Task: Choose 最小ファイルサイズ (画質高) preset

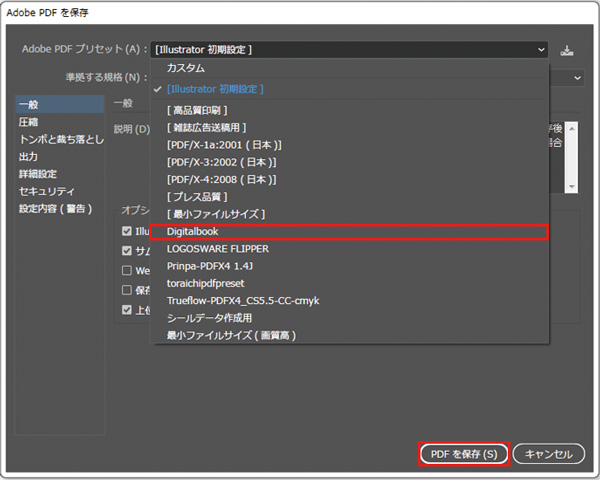Action: point(350,336)
